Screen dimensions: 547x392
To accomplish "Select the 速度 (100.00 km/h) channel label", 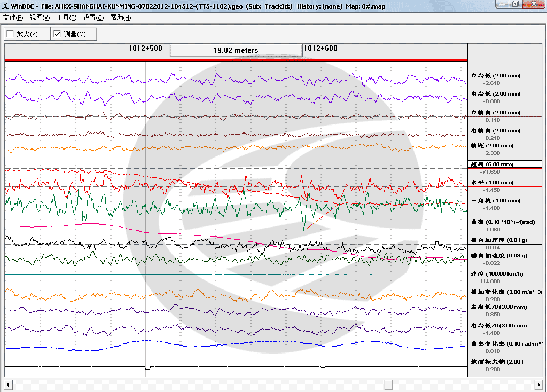I will 497,274.
